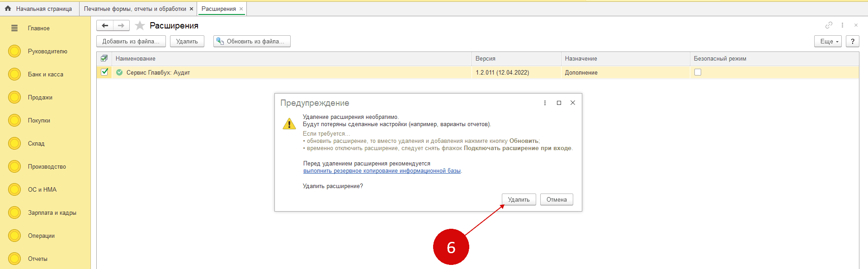Open the Продажи section
The image size is (868, 269).
(x=40, y=97)
